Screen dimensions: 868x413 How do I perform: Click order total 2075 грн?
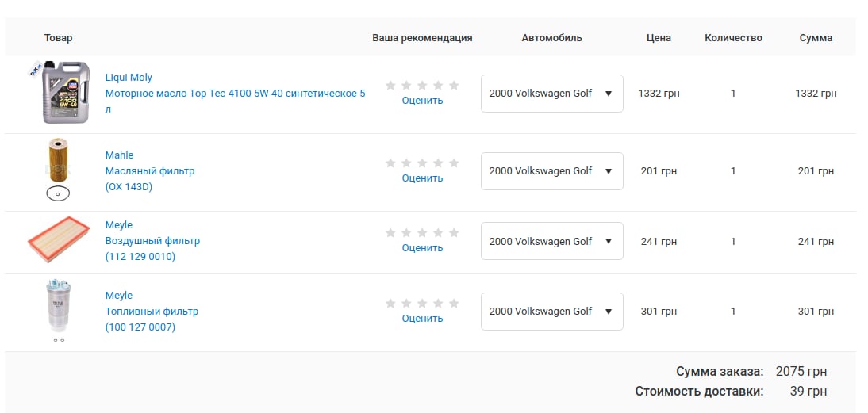(801, 371)
